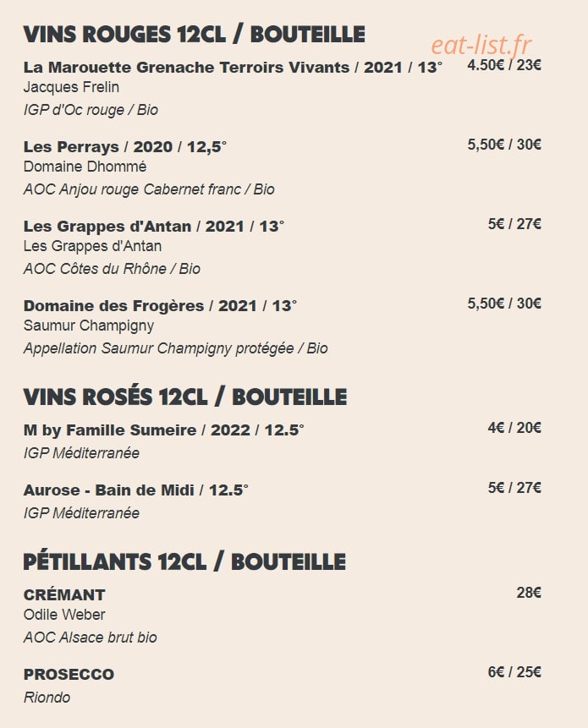The image size is (588, 728).
Task: Click the 4.50€ / 23€ price
Action: point(504,65)
